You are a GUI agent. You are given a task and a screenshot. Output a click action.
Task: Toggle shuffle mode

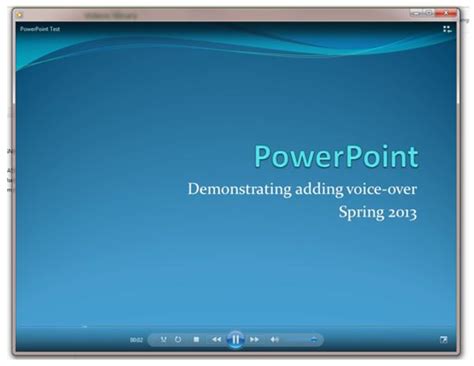tap(163, 339)
